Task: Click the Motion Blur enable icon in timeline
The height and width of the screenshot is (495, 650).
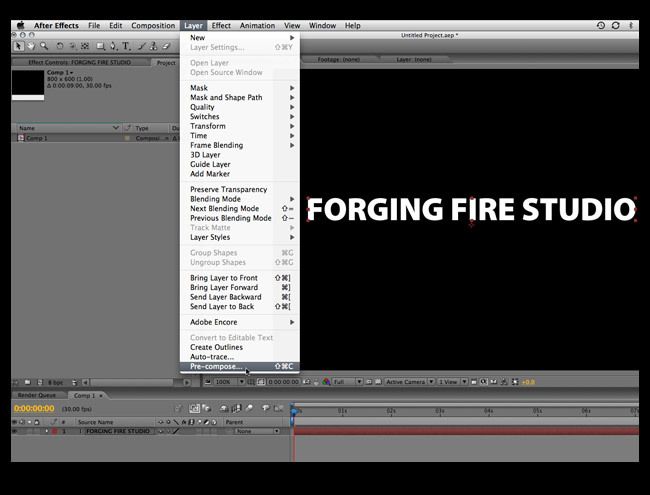Action: click(249, 409)
